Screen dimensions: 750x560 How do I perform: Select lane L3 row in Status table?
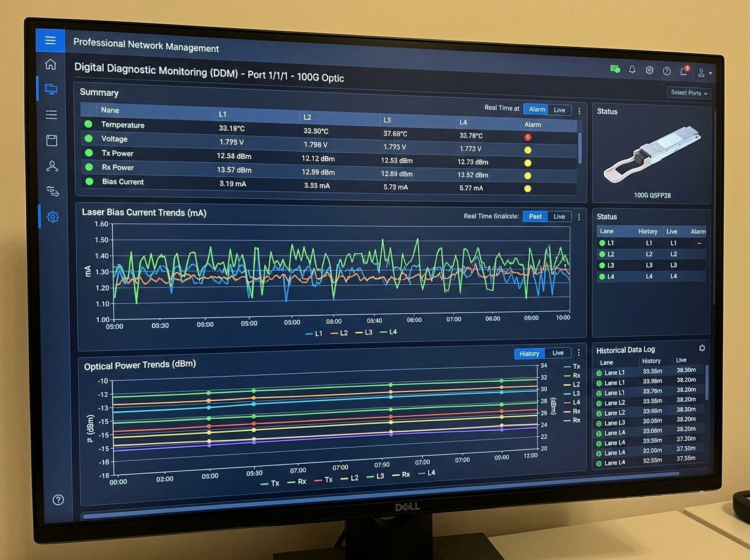(651, 265)
